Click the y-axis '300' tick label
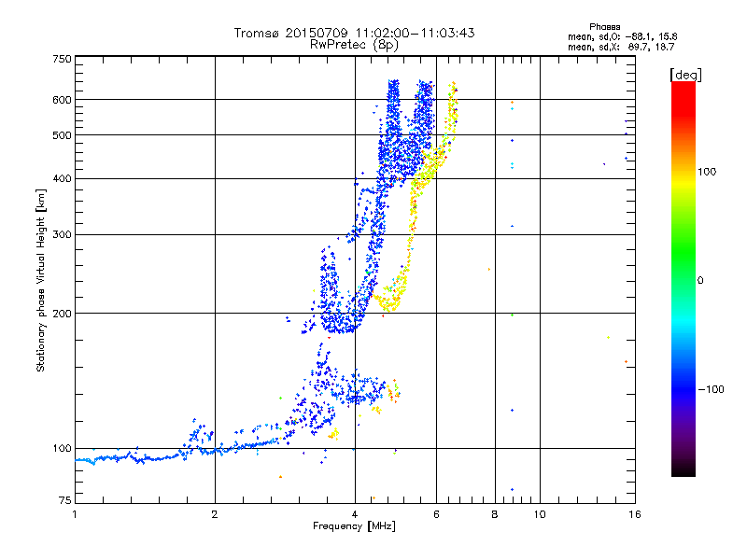 coord(62,235)
